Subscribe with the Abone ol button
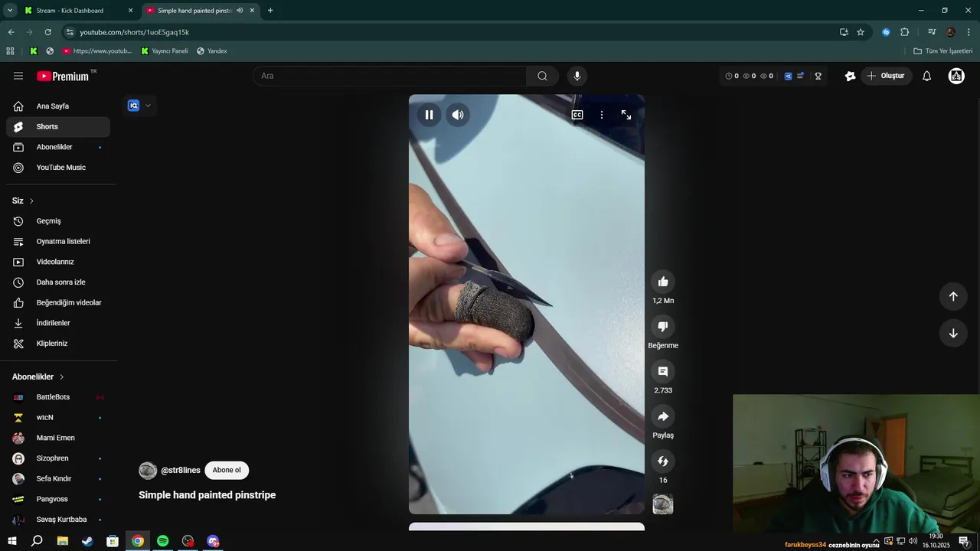 [227, 470]
